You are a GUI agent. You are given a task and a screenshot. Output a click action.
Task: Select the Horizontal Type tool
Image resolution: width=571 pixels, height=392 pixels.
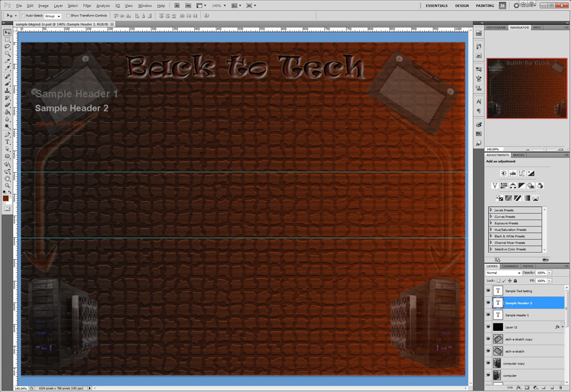tap(7, 142)
